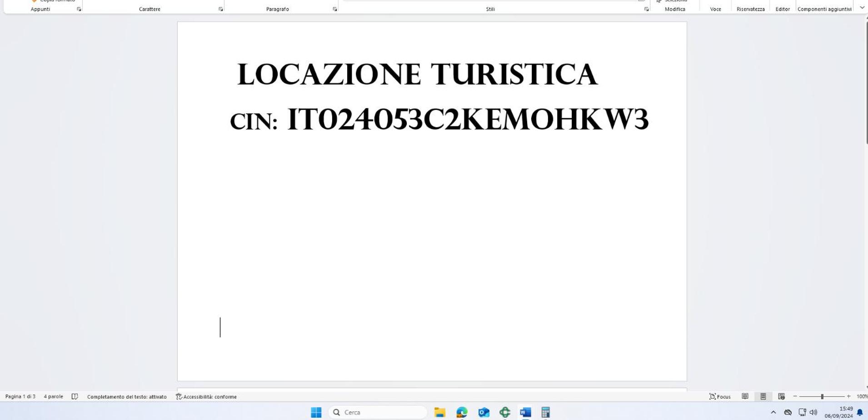Image resolution: width=868 pixels, height=420 pixels.
Task: Launch the Calculator taskbar icon
Action: (x=545, y=412)
